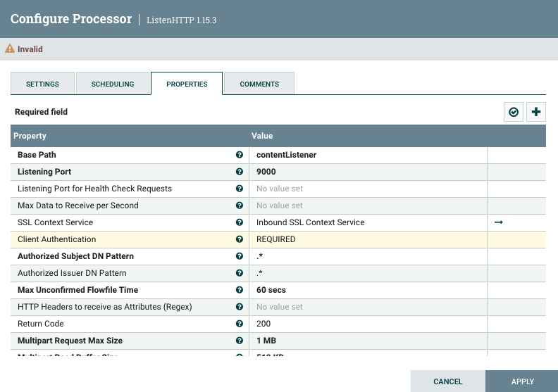Show help for Listening Port property

[x=240, y=172]
